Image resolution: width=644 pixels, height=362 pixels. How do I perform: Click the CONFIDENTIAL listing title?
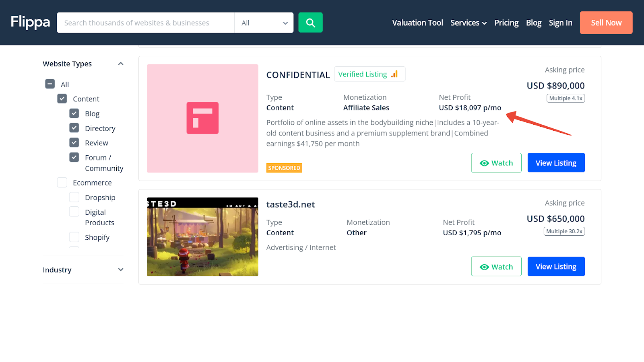[x=298, y=75]
